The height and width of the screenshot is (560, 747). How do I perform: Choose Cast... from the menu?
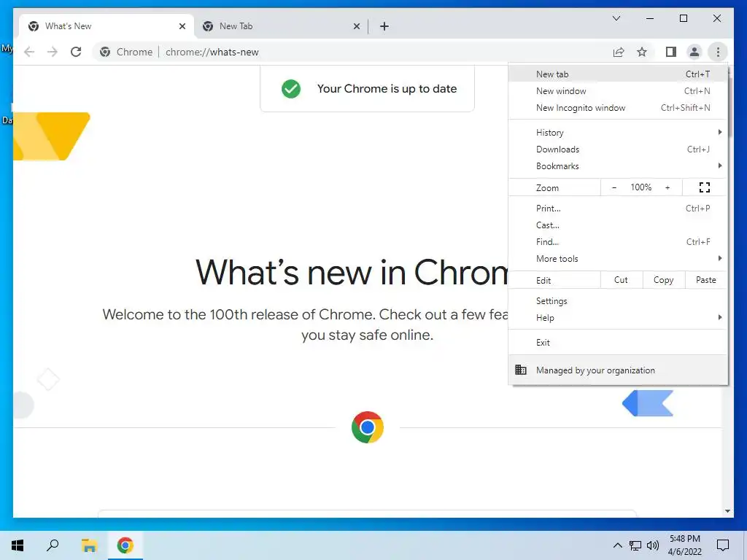coord(618,225)
